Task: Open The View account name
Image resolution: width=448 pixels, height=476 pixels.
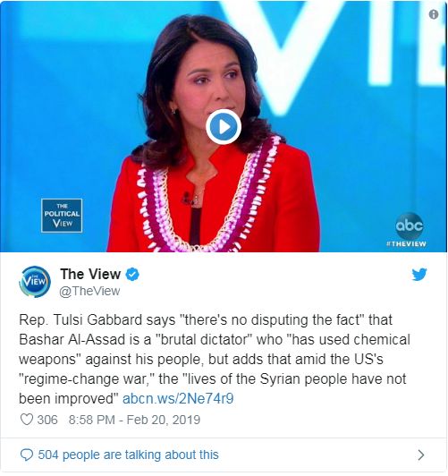Action: pos(90,274)
